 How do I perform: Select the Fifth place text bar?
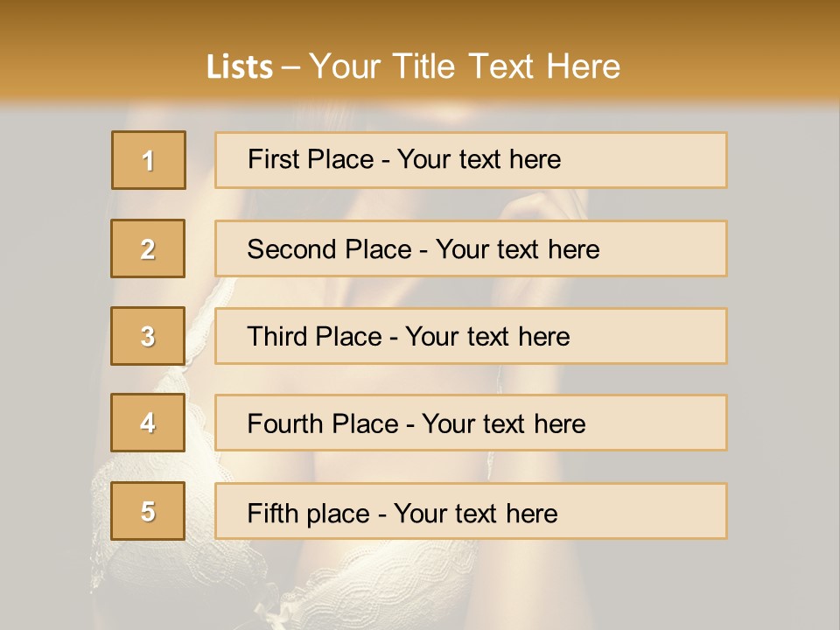471,511
